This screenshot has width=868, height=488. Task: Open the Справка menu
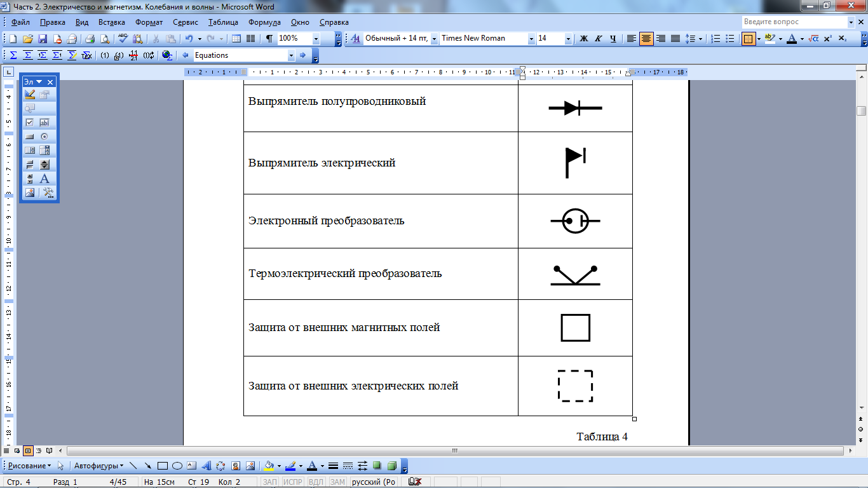[x=334, y=22]
